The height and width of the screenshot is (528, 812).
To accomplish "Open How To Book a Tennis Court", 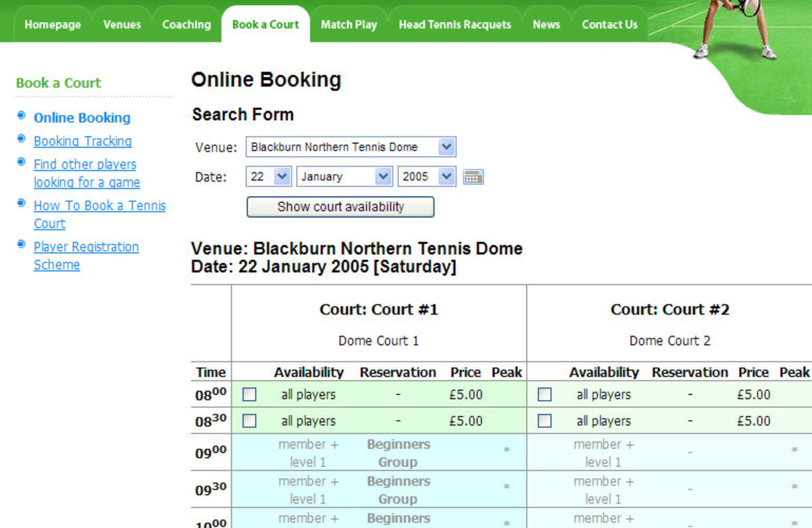I will pyautogui.click(x=99, y=206).
